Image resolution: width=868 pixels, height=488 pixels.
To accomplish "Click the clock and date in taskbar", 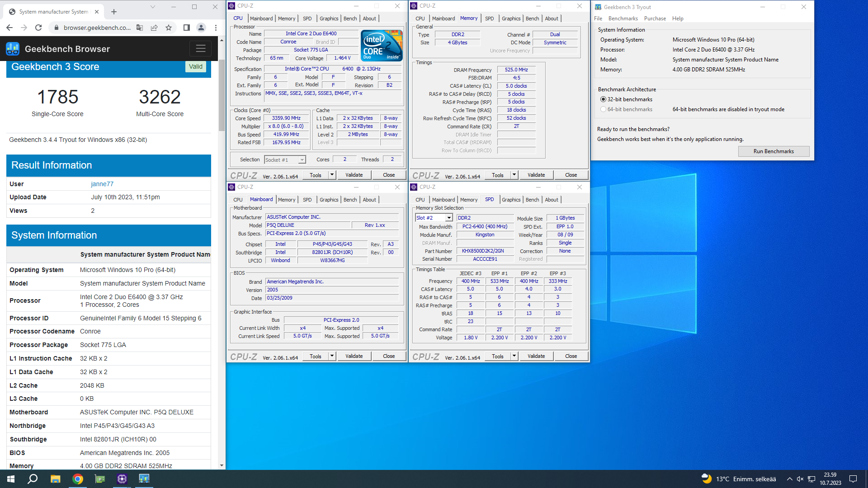I will (x=830, y=479).
